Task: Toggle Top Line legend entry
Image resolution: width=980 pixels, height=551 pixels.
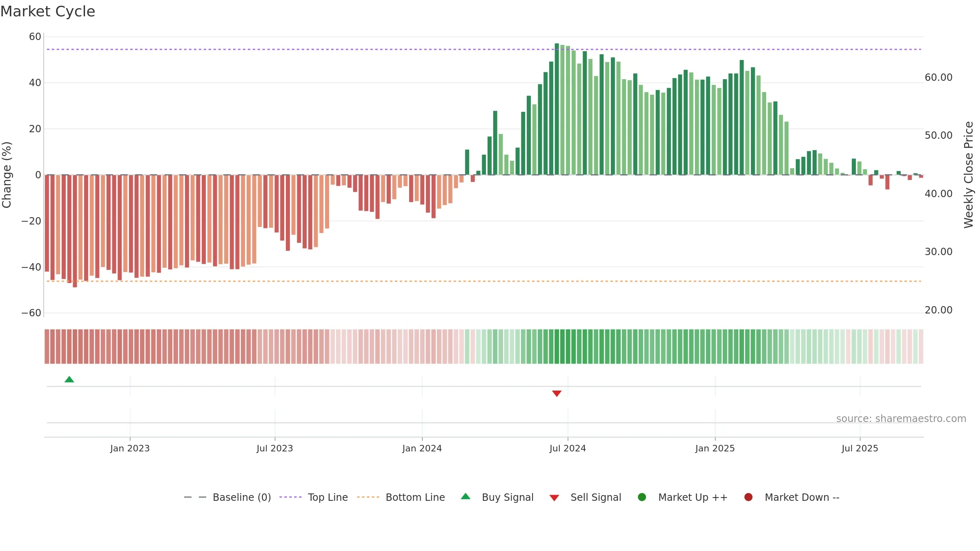Action: (314, 497)
